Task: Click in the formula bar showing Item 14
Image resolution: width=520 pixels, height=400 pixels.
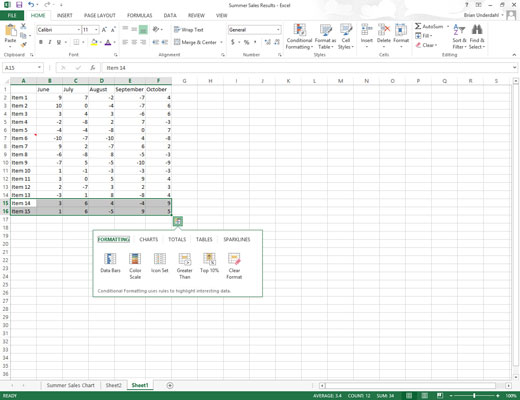Action: [307, 68]
